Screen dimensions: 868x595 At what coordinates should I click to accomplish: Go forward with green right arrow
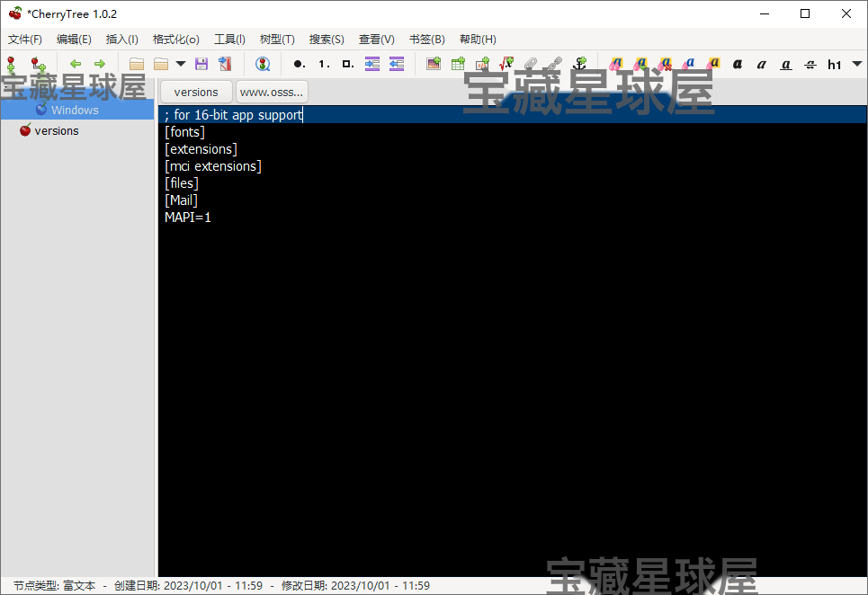[100, 64]
